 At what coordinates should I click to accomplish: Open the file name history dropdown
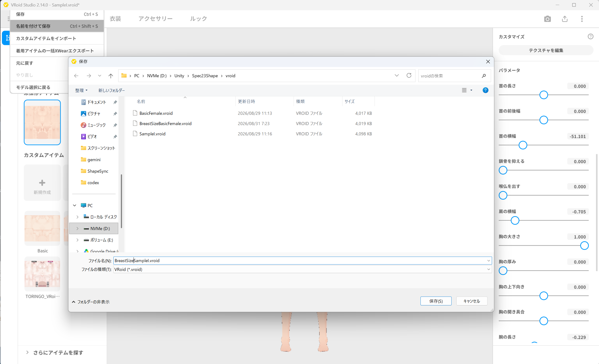488,260
